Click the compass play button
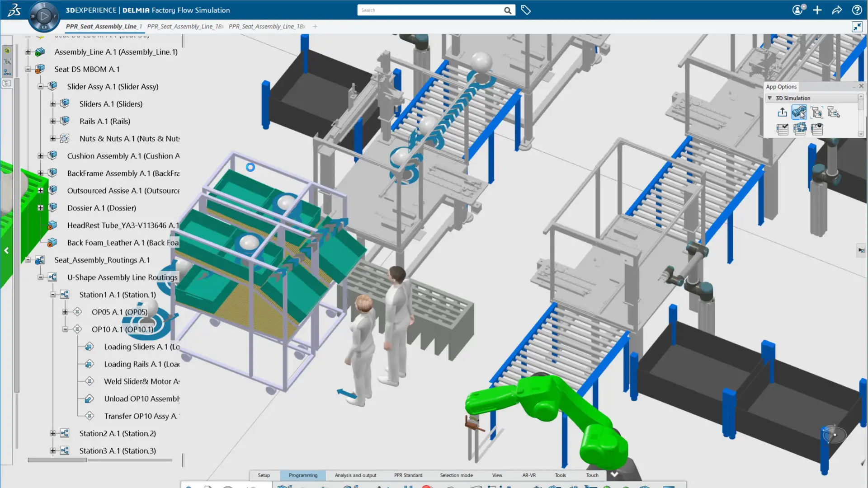Screen dimensions: 868x488 (x=44, y=16)
